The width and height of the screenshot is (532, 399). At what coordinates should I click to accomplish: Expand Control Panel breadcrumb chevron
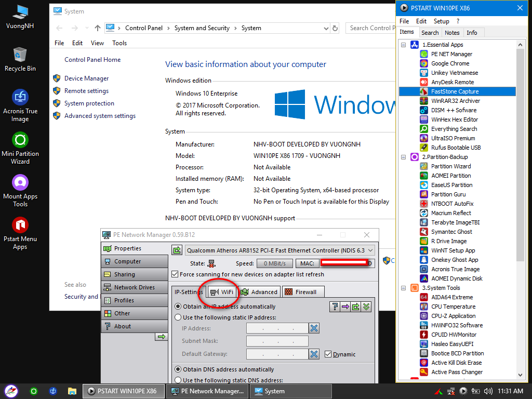pos(169,28)
